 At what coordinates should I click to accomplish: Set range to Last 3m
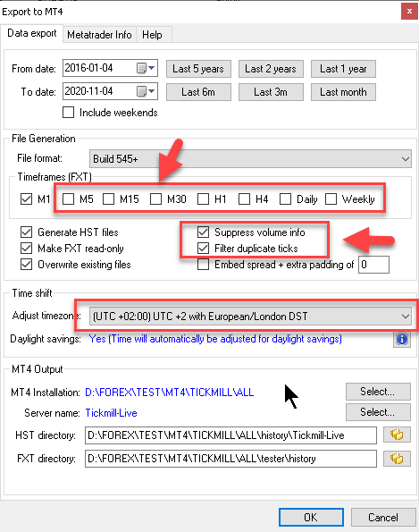click(x=271, y=92)
